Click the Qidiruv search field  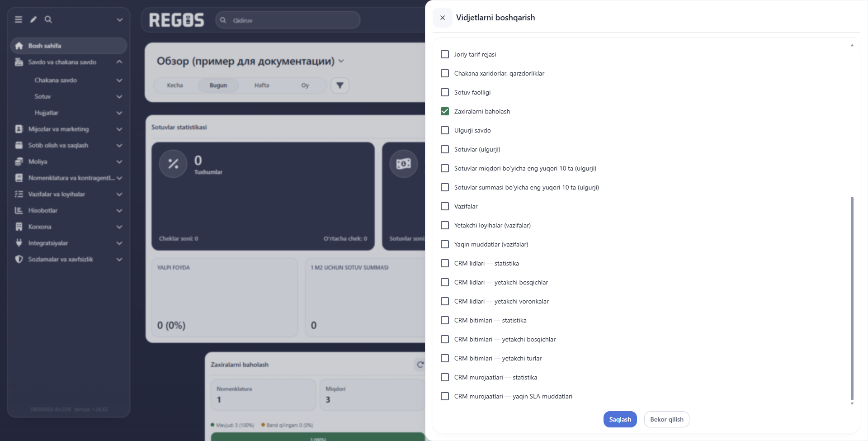tap(288, 20)
